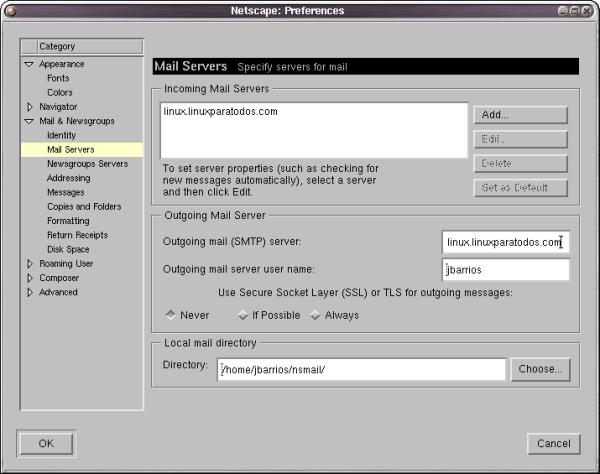The width and height of the screenshot is (600, 474).
Task: Expand the Roaming User arrow
Action: point(29,264)
